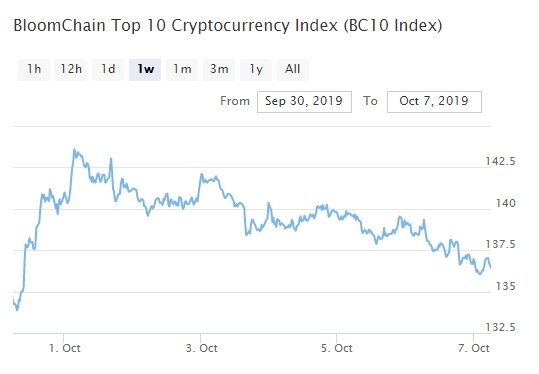Click the line low point at chart start
This screenshot has width=539, height=374.
pos(17,310)
